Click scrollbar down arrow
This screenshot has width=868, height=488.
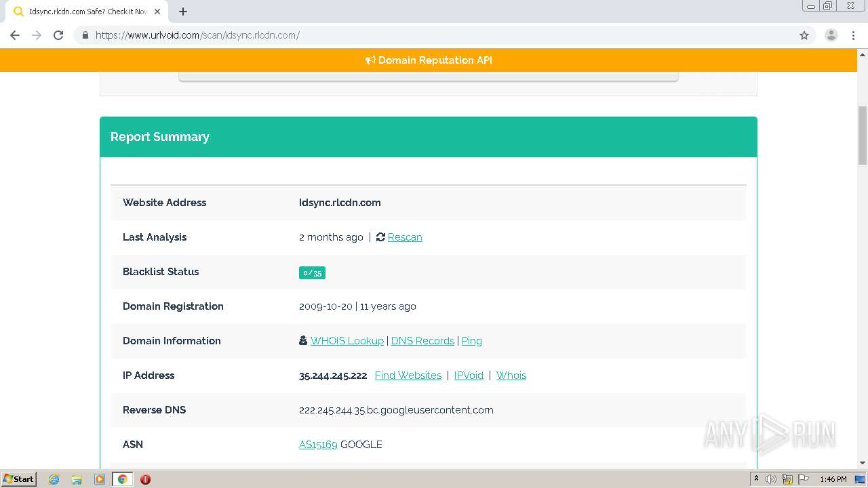coord(863,463)
